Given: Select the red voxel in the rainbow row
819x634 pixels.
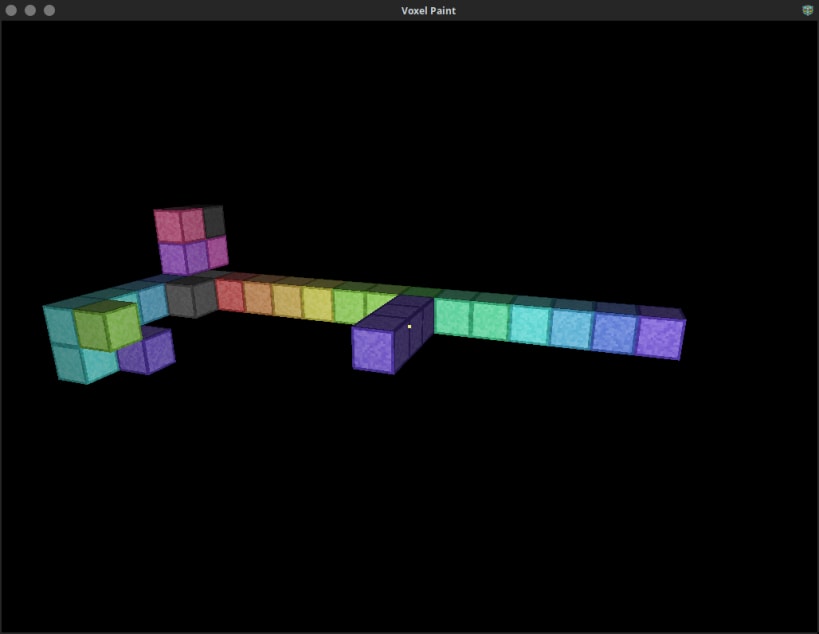Looking at the screenshot, I should tap(230, 295).
